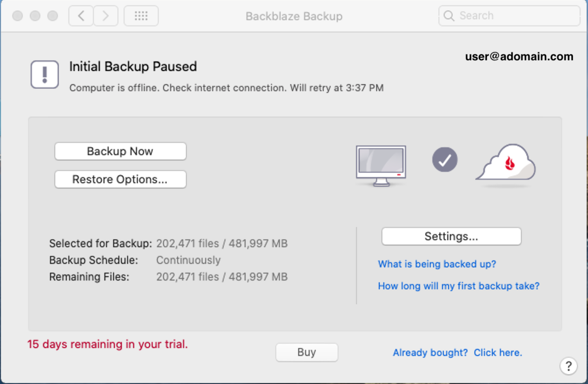Image resolution: width=588 pixels, height=384 pixels.
Task: Click the computer monitor icon
Action: click(381, 166)
